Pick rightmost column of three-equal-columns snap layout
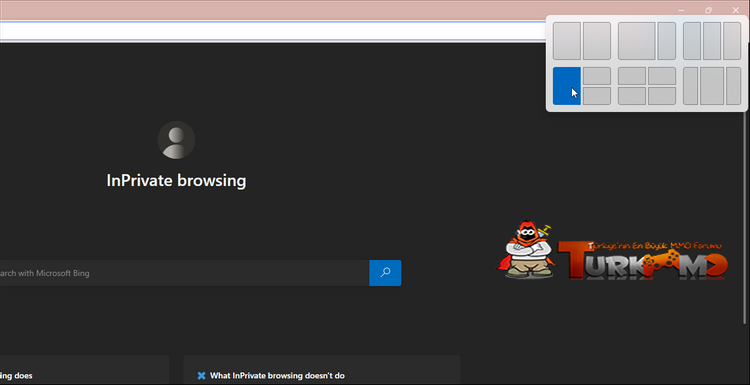 point(732,41)
